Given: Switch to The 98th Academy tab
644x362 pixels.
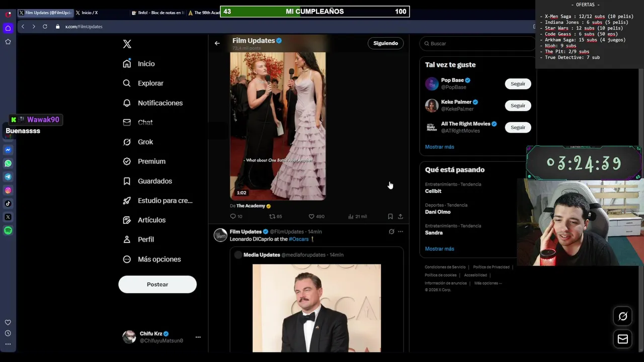Looking at the screenshot, I should coord(203,13).
